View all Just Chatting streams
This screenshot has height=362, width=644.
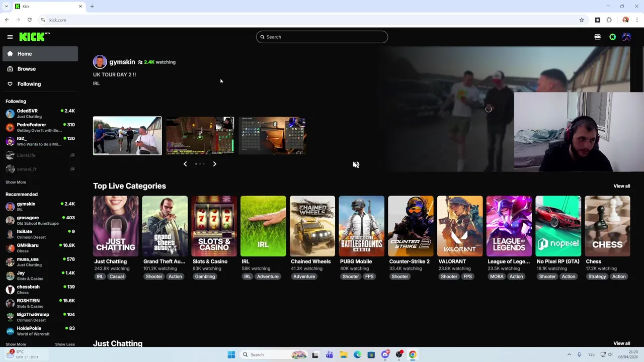[x=621, y=343]
